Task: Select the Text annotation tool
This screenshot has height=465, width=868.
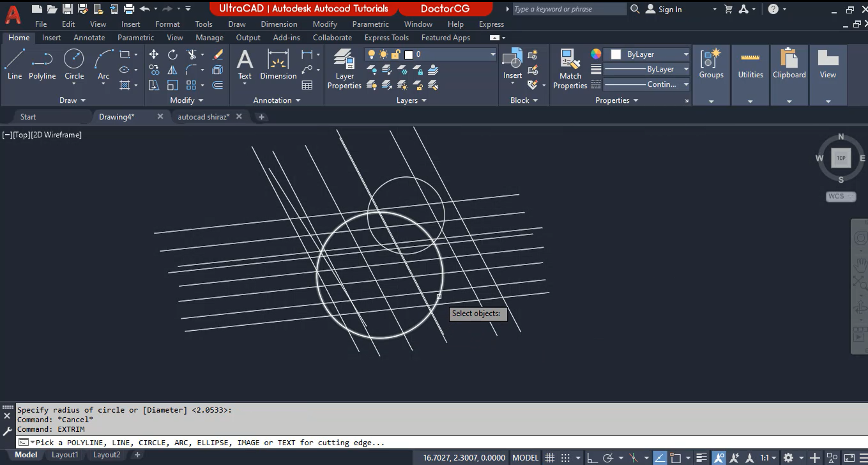Action: pyautogui.click(x=245, y=65)
